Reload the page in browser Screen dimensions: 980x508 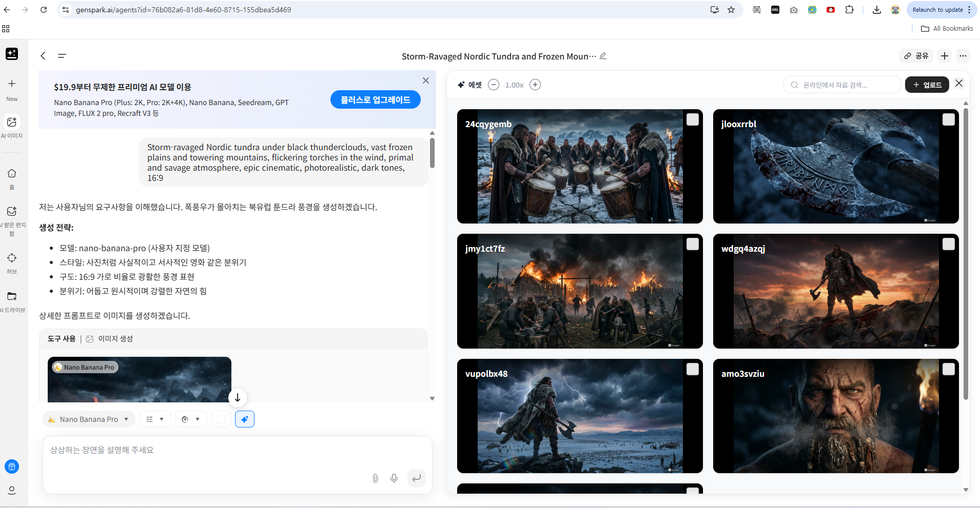pos(44,10)
